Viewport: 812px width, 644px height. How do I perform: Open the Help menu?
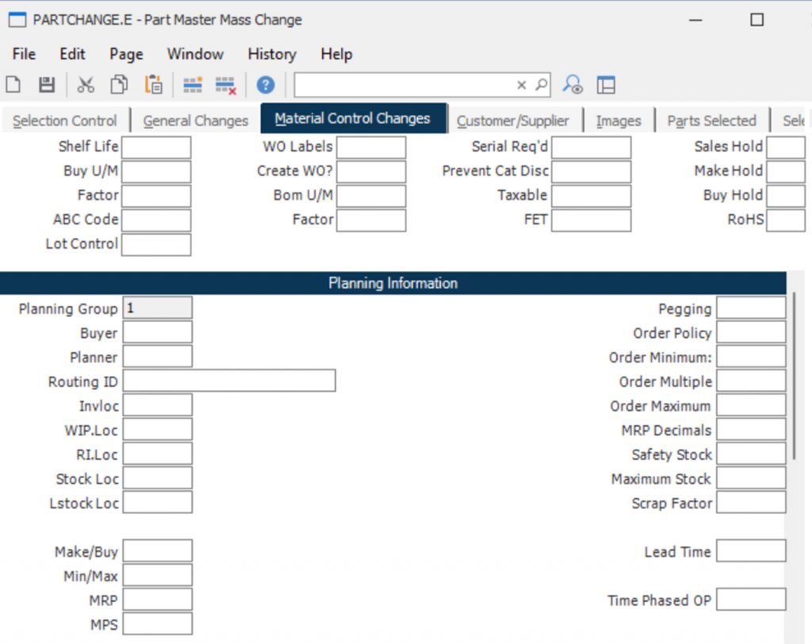(336, 54)
